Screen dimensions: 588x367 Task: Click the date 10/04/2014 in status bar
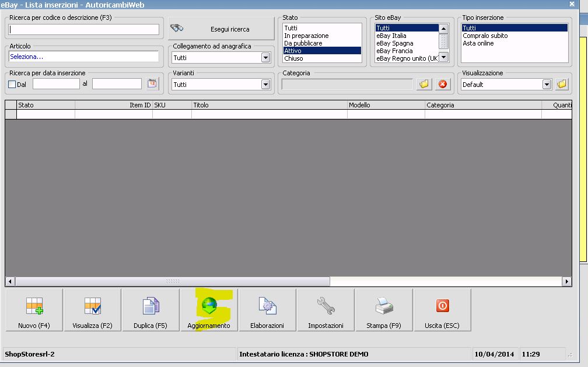point(494,354)
